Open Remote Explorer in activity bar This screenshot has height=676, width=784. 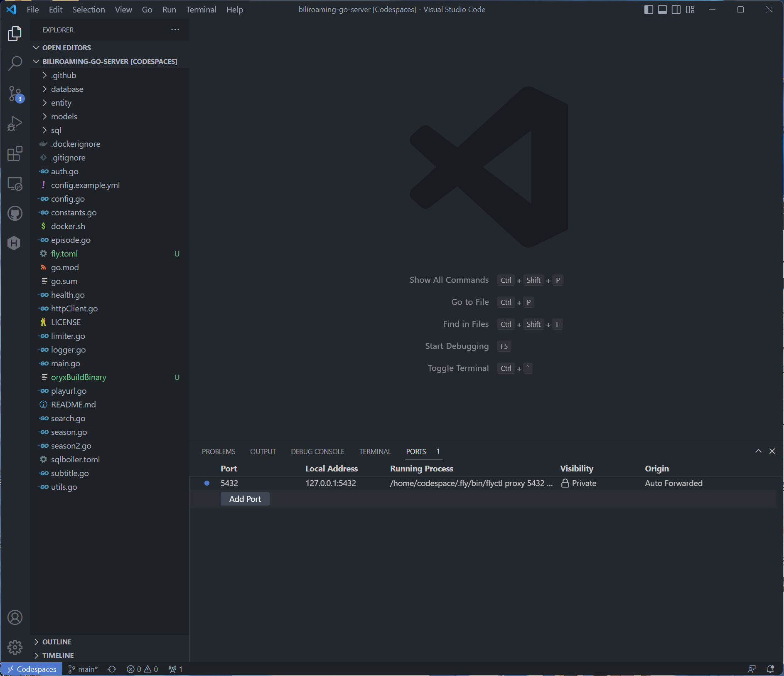coord(15,184)
